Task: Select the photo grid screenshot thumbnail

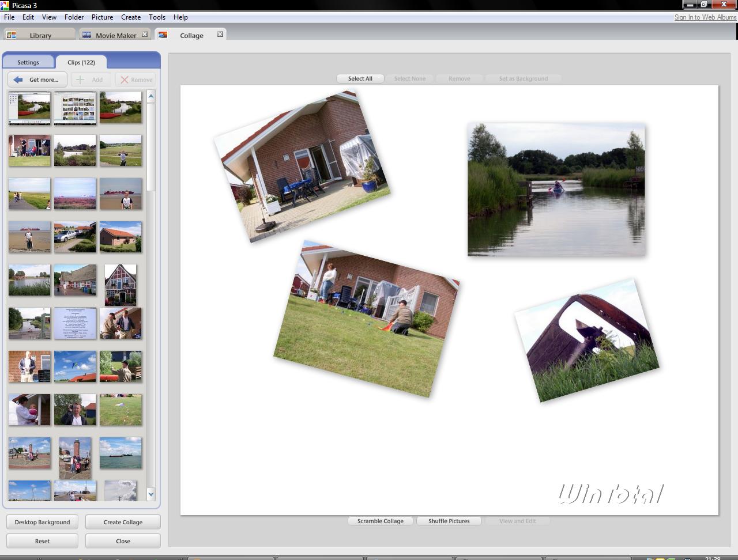Action: tap(75, 108)
